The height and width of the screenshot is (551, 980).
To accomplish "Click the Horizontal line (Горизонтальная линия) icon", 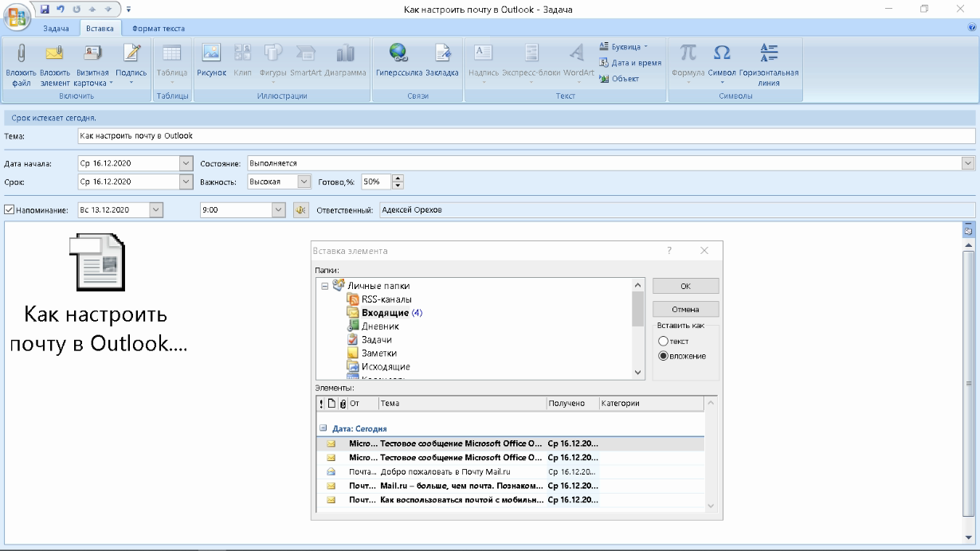I will click(x=769, y=54).
